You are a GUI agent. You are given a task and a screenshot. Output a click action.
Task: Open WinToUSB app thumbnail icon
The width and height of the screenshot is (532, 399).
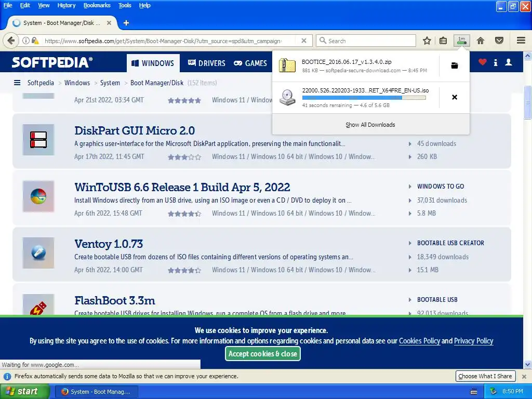tap(38, 196)
